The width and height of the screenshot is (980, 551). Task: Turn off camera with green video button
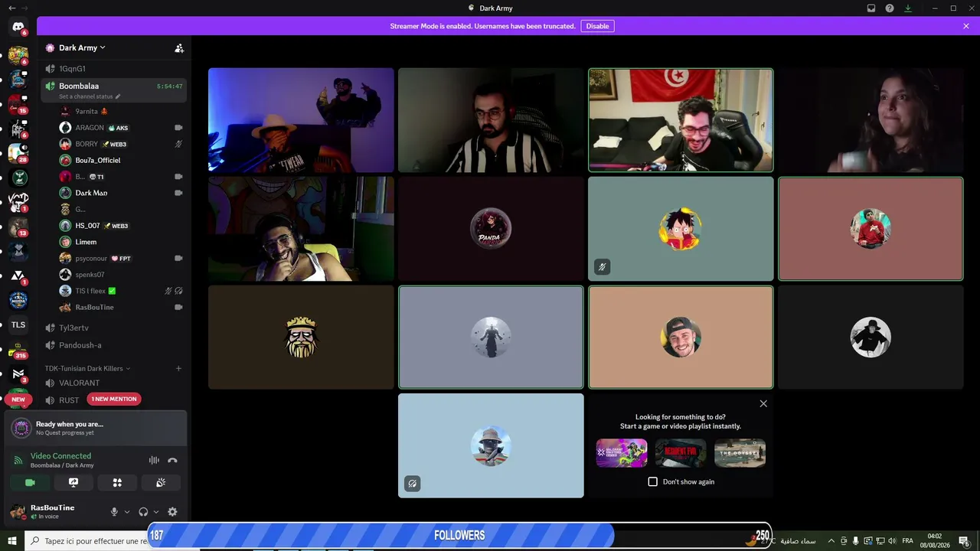[x=30, y=482]
